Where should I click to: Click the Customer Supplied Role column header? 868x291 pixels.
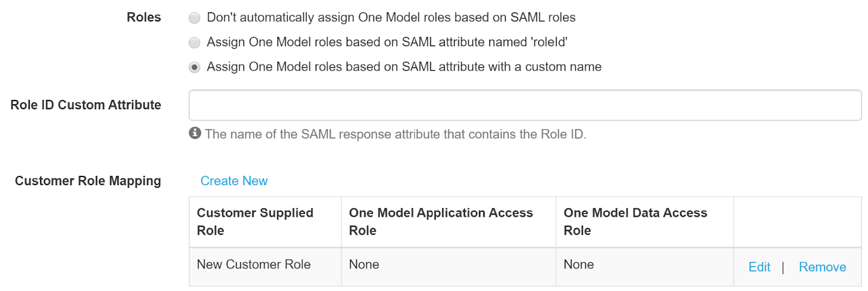(255, 222)
